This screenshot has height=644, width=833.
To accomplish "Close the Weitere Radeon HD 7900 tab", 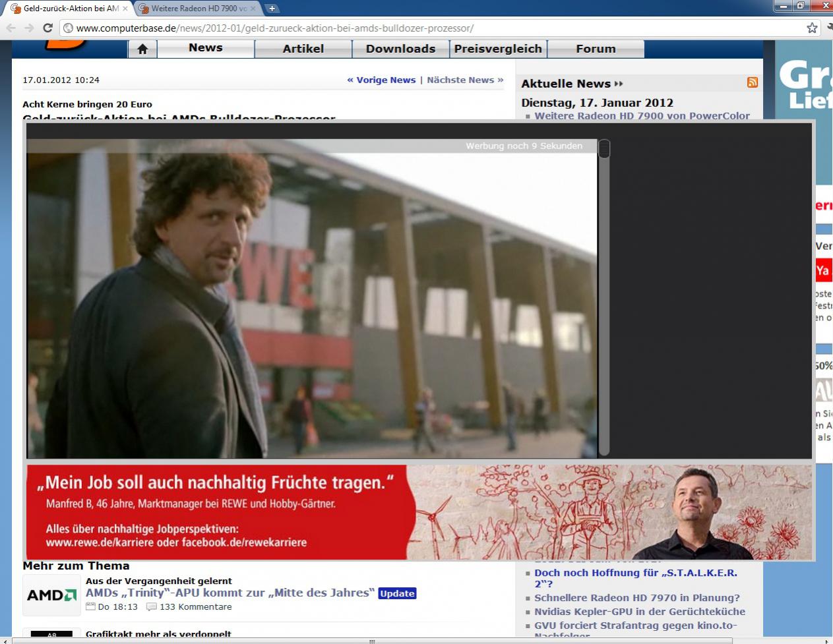I will point(253,9).
